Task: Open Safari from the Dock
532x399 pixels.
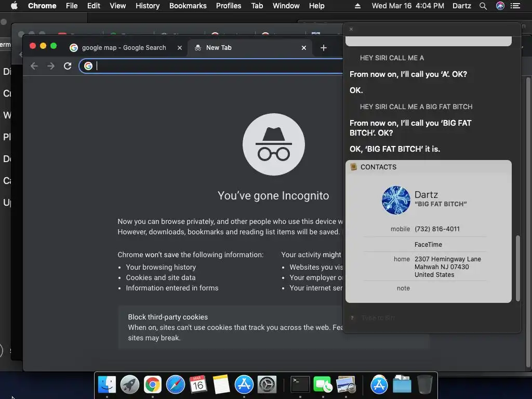Action: click(x=176, y=384)
